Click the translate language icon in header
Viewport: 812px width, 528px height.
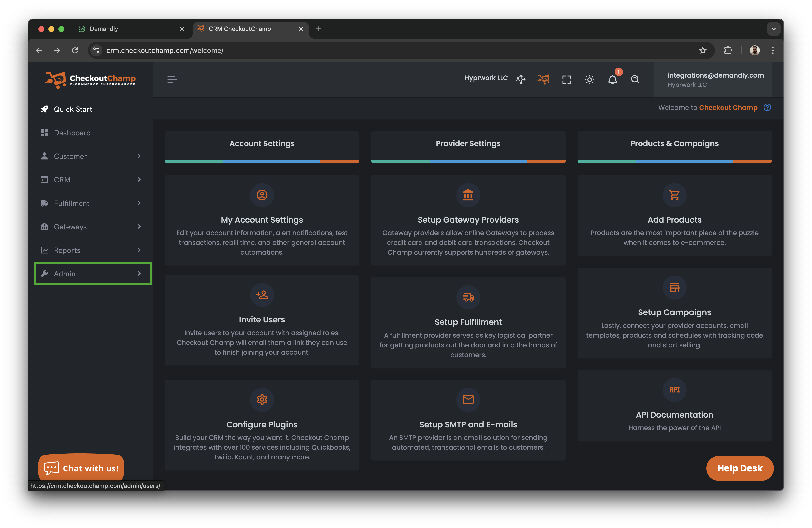(x=521, y=80)
